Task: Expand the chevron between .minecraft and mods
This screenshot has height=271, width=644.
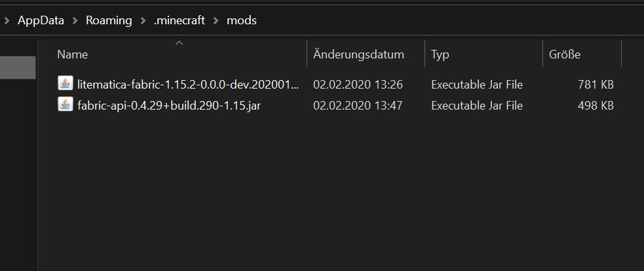Action: pos(216,20)
